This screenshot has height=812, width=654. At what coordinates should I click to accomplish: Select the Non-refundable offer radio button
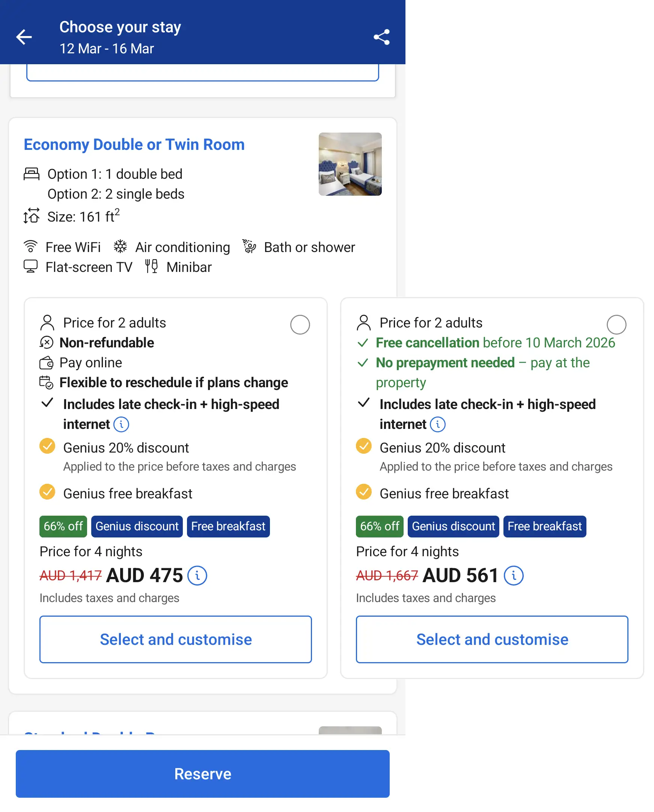click(300, 324)
